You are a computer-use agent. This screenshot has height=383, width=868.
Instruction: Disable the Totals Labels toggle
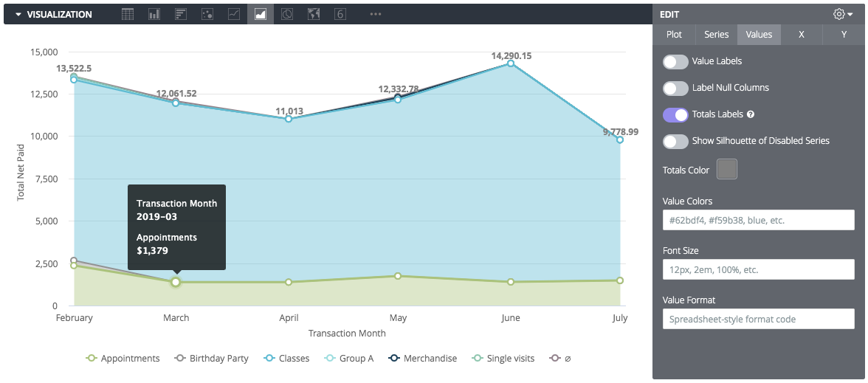[x=675, y=115]
